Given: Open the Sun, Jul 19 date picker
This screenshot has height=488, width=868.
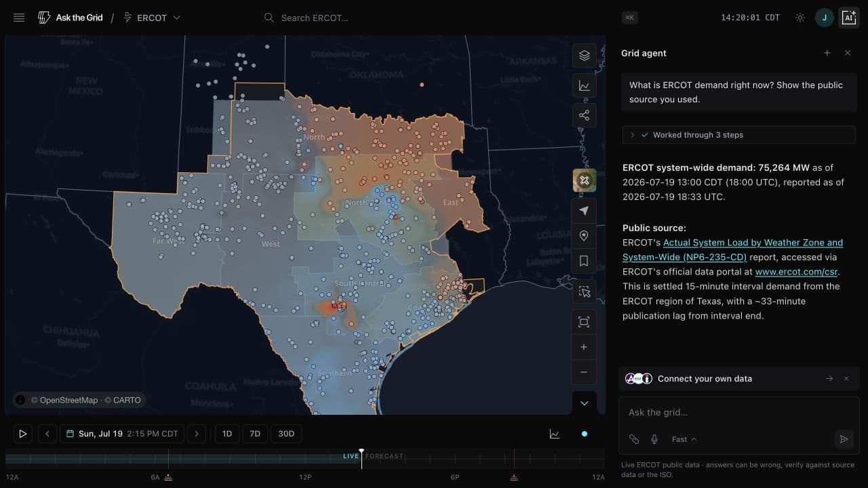Looking at the screenshot, I should point(122,434).
